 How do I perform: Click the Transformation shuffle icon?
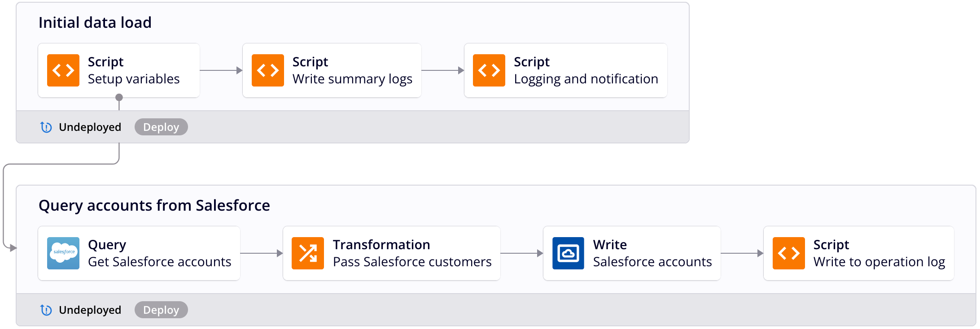308,253
